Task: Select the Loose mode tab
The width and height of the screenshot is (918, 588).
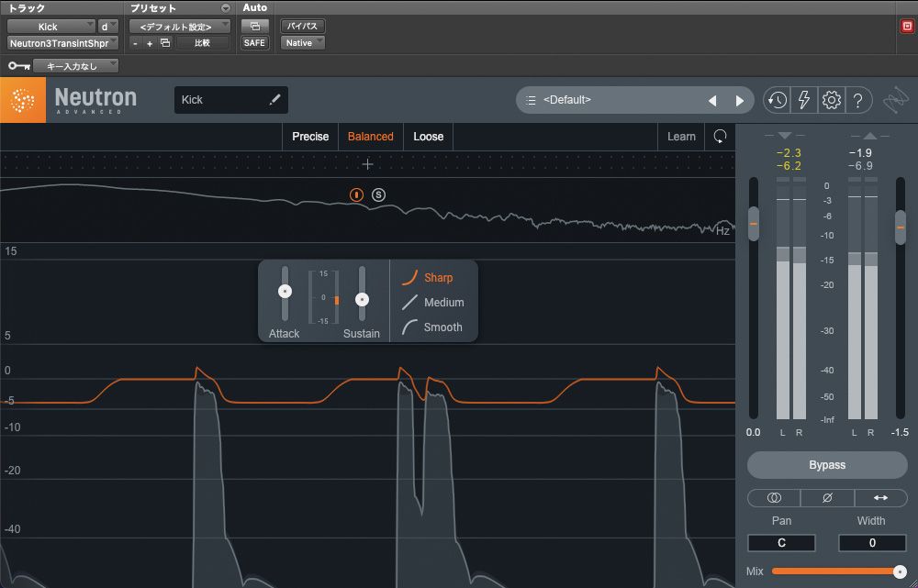Action: [429, 137]
